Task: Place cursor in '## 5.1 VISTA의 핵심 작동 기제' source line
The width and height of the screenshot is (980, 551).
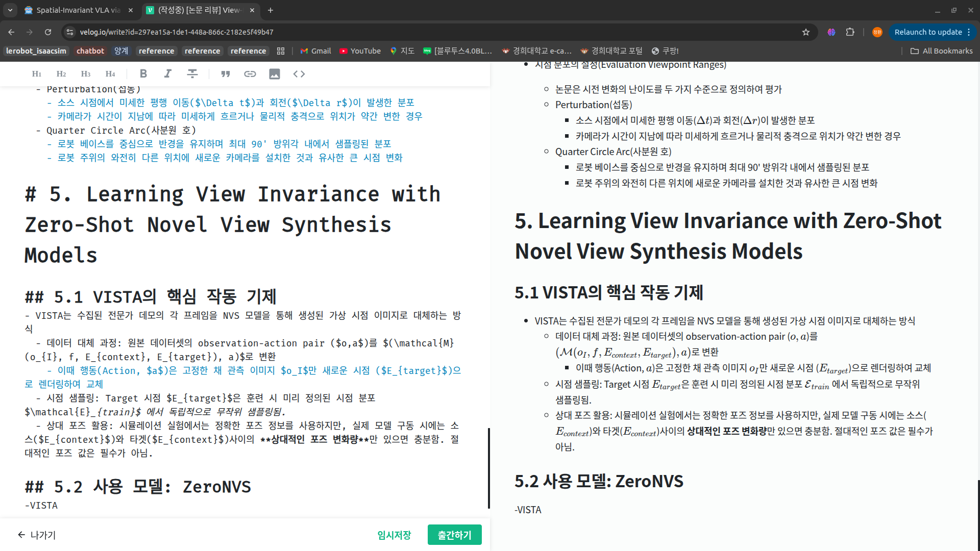Action: [151, 296]
